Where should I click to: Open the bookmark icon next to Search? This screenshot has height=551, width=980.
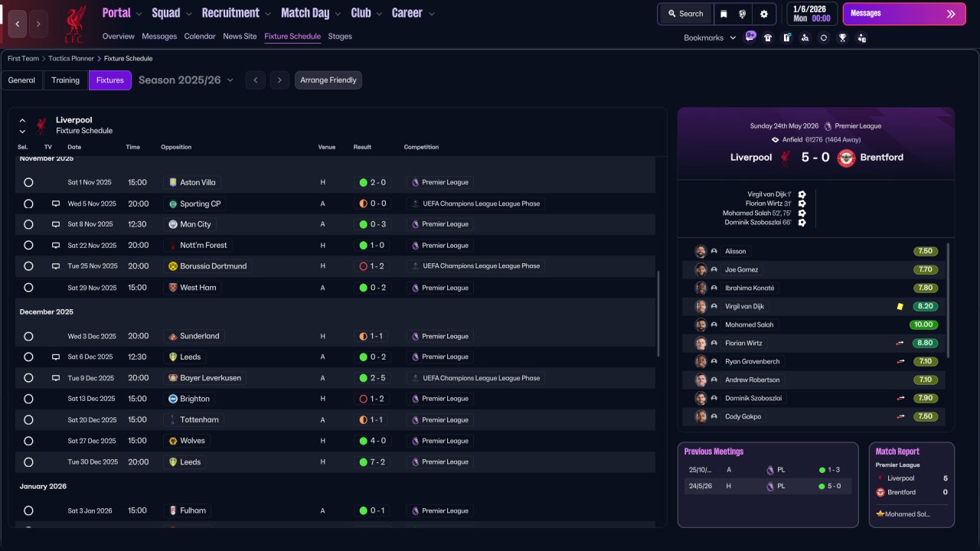[724, 14]
